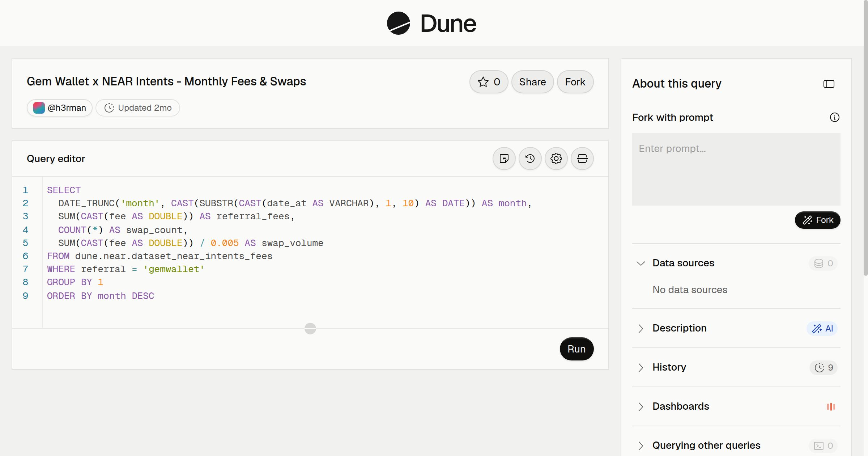The height and width of the screenshot is (456, 868).
Task: Click the Dune logo at top
Action: coord(431,23)
